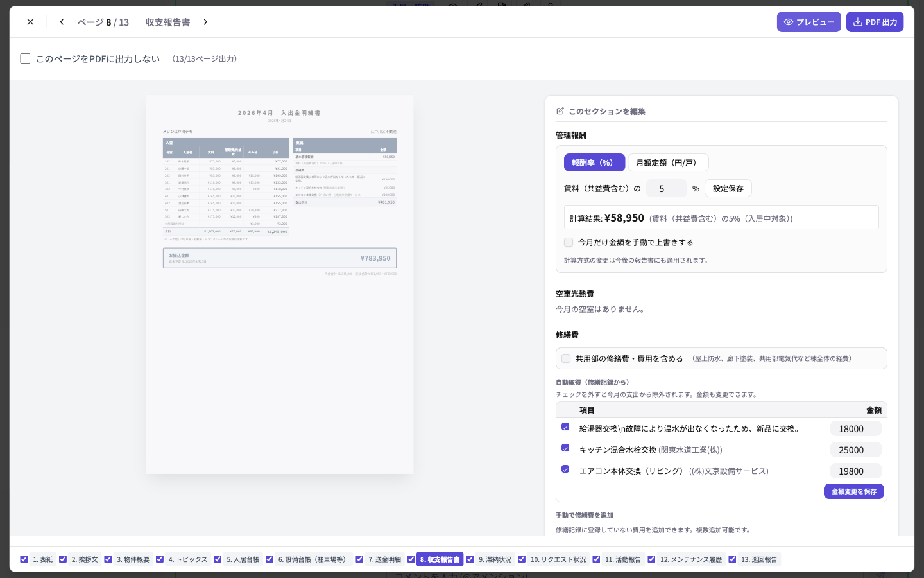924x578 pixels.
Task: Open the 10. リクエスト状況 page tab
Action: coord(558,559)
